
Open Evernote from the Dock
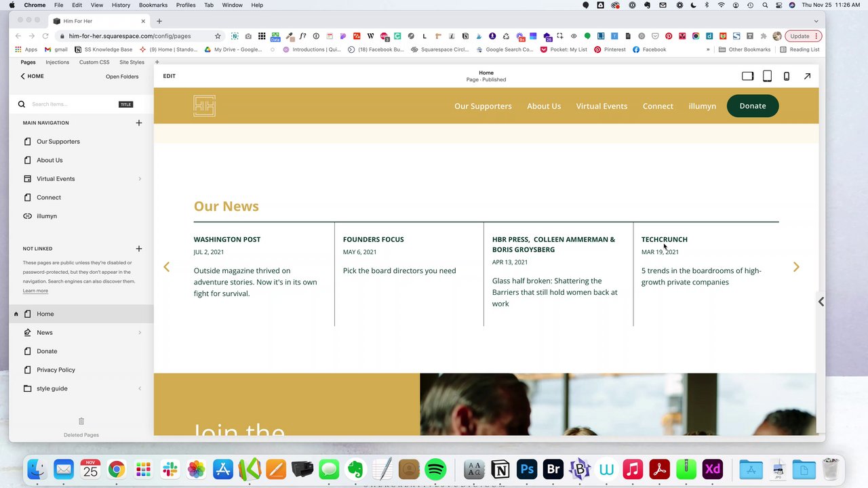click(355, 469)
